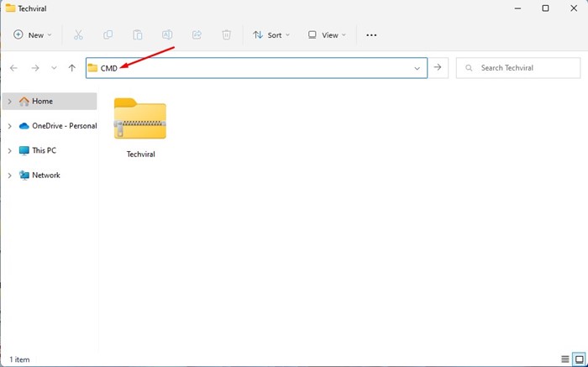Switch to large thumbnails view

(580, 359)
